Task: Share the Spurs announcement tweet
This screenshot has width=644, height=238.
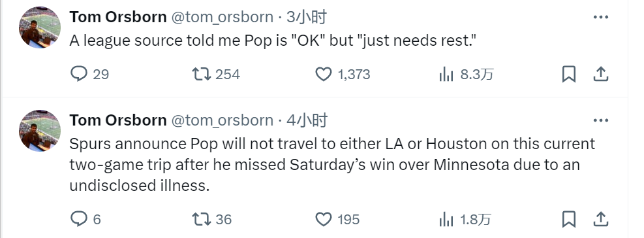Action: pyautogui.click(x=600, y=219)
